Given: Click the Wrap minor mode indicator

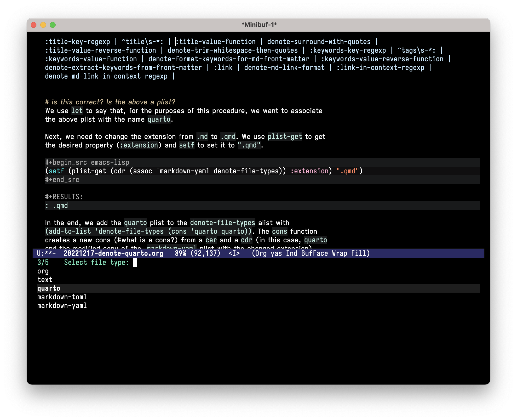Looking at the screenshot, I should (339, 253).
